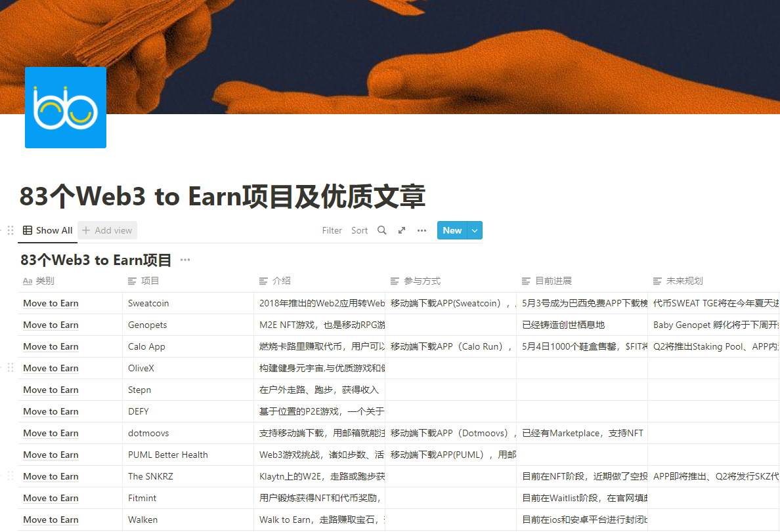Click participation cell 移动端下载APP(Sweatcoin)
Viewport: 780px width, 532px height.
pyautogui.click(x=450, y=303)
